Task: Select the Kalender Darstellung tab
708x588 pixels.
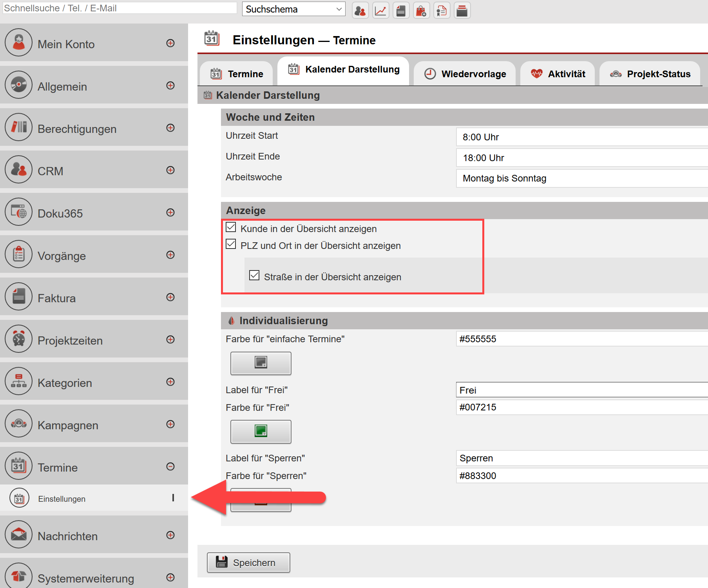Action: 343,70
